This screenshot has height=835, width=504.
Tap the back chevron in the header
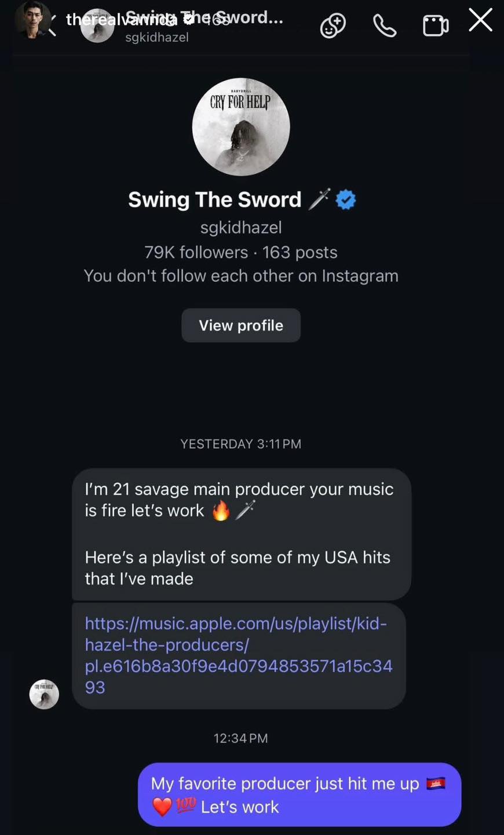pos(53,26)
